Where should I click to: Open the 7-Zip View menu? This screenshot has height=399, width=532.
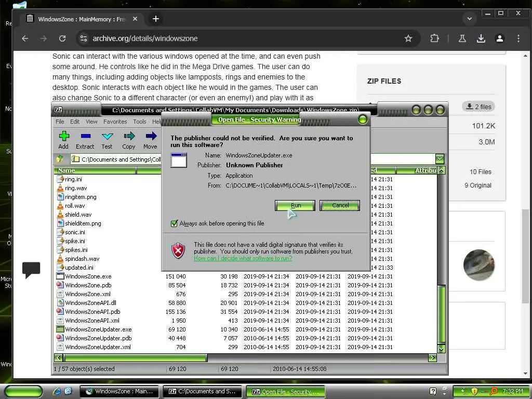click(x=91, y=122)
